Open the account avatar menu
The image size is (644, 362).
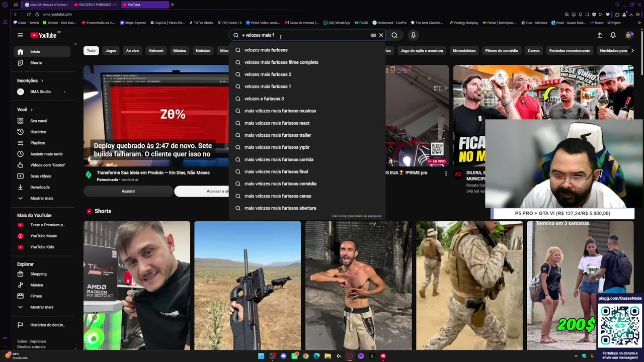tap(629, 35)
